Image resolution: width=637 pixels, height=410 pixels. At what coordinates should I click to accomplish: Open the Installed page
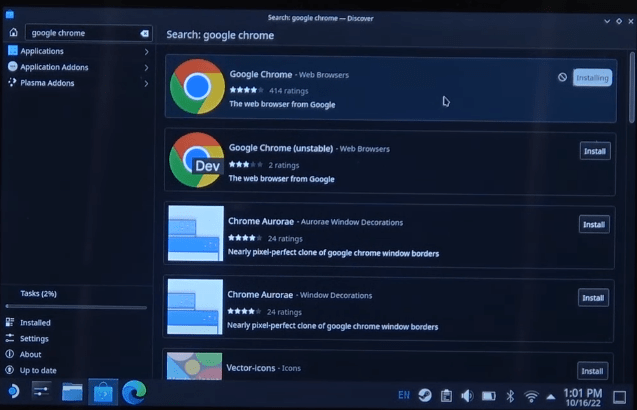click(35, 323)
